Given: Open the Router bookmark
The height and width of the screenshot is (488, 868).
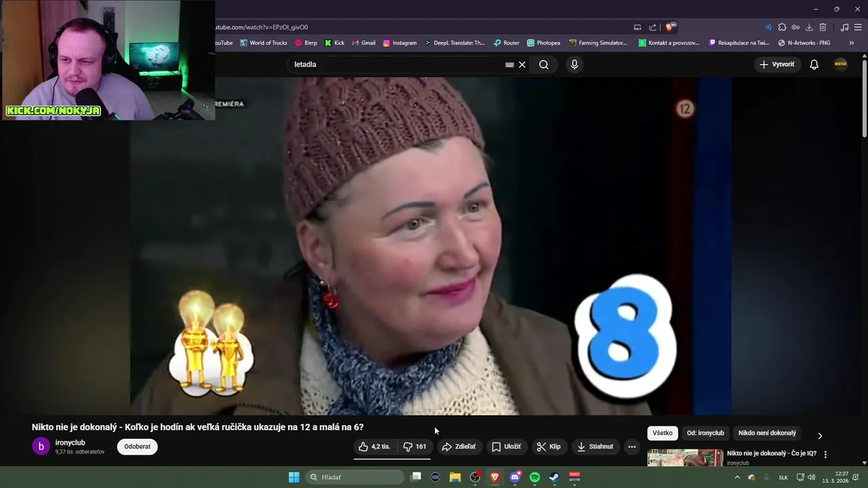Looking at the screenshot, I should click(507, 43).
